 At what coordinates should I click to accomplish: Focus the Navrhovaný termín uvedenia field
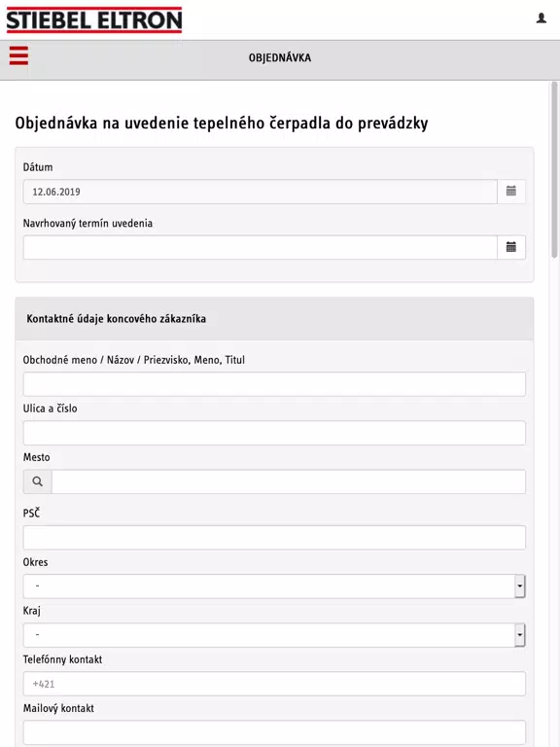coord(260,247)
